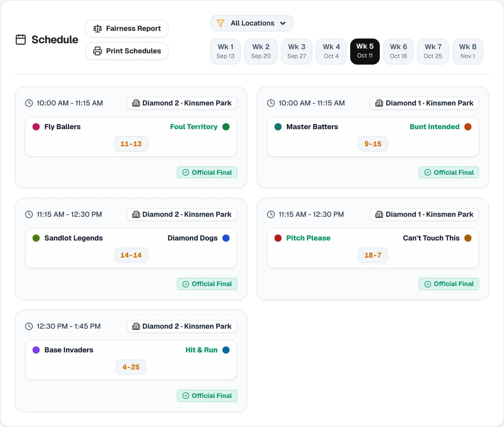This screenshot has width=504, height=427.
Task: Click the funnel filter icon
Action: coord(221,23)
